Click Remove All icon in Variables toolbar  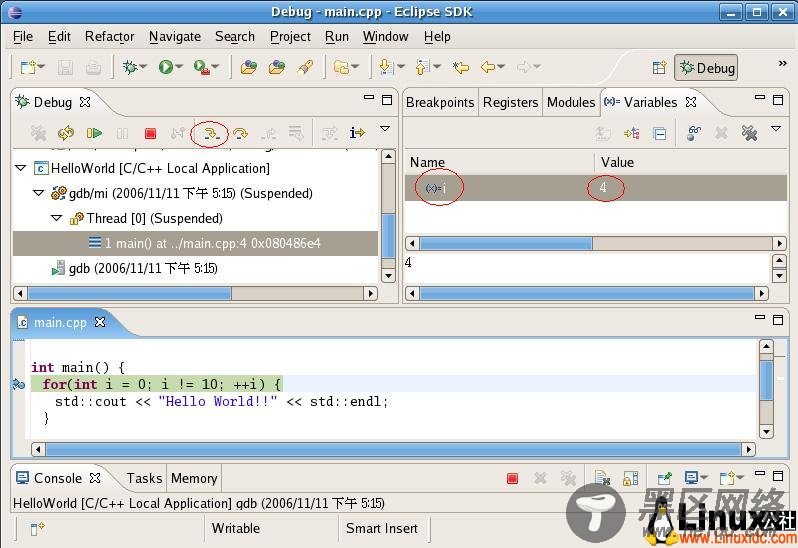pyautogui.click(x=749, y=133)
